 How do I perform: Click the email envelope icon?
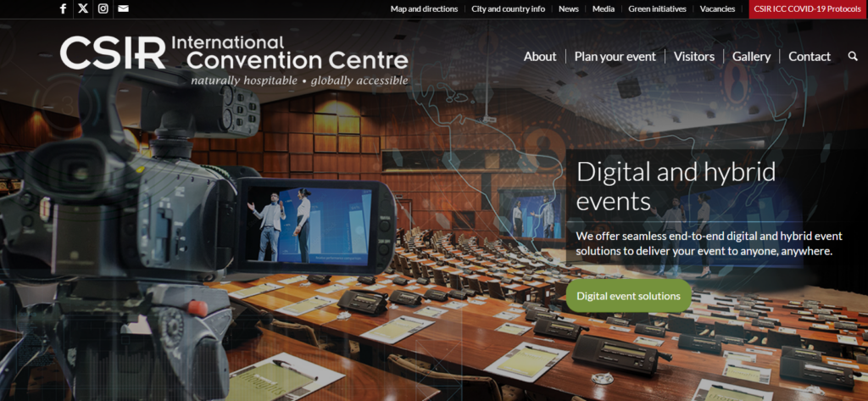(x=124, y=8)
